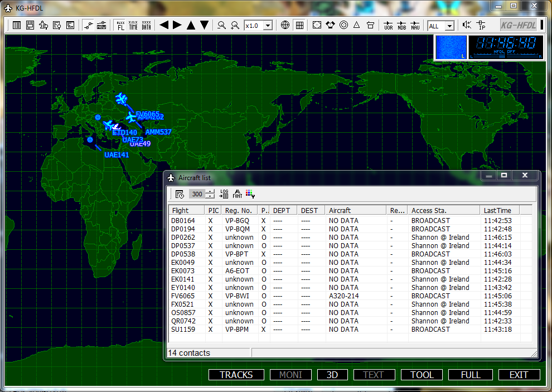Toggle the FL flight label display
552x392 pixels.
point(120,25)
